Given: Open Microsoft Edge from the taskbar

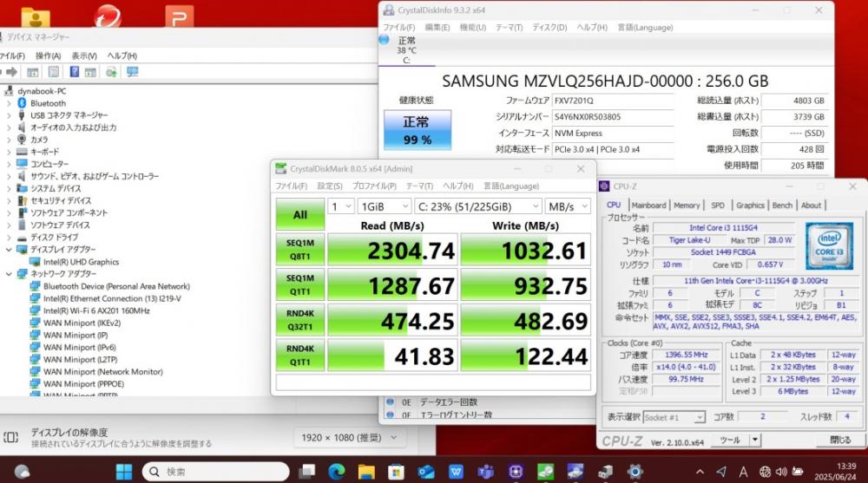Looking at the screenshot, I should pos(337,472).
